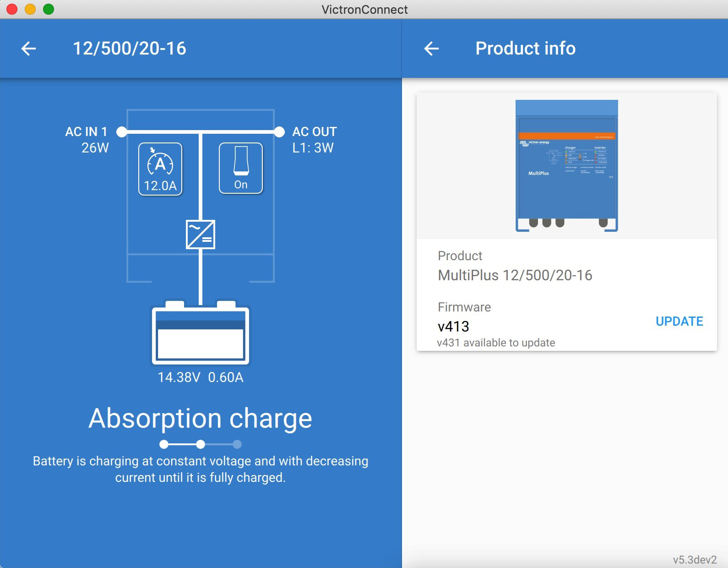
Task: Click the battery reading 14.38V 0.60A
Action: (x=201, y=377)
